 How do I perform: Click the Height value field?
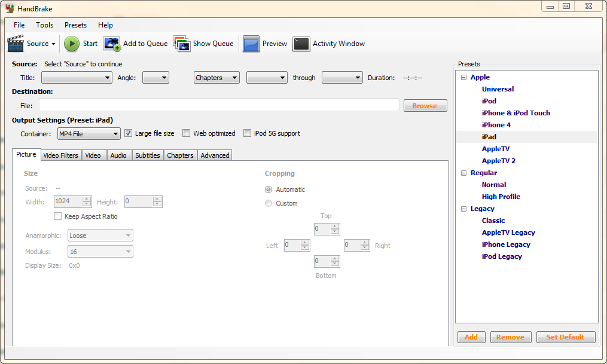144,201
